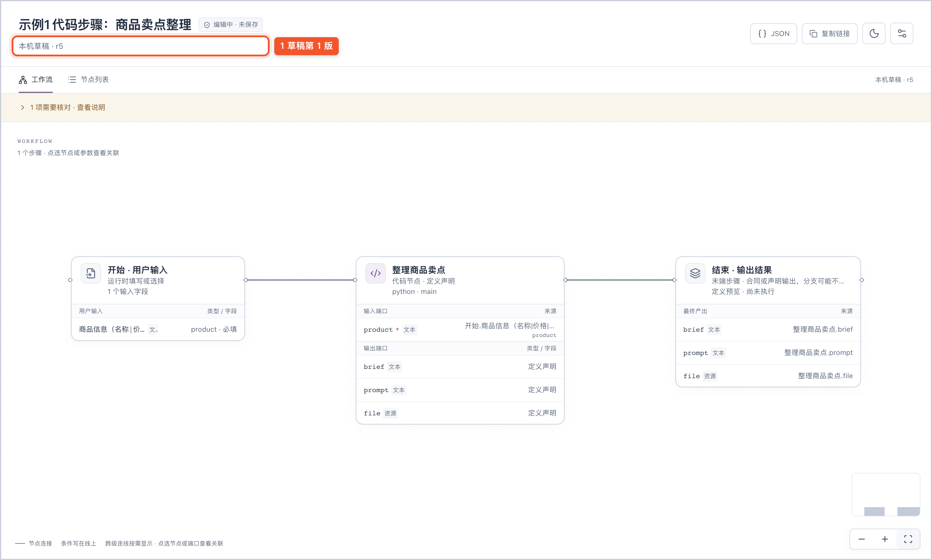Click the 查看说明 notice text
This screenshot has height=560, width=932.
91,107
